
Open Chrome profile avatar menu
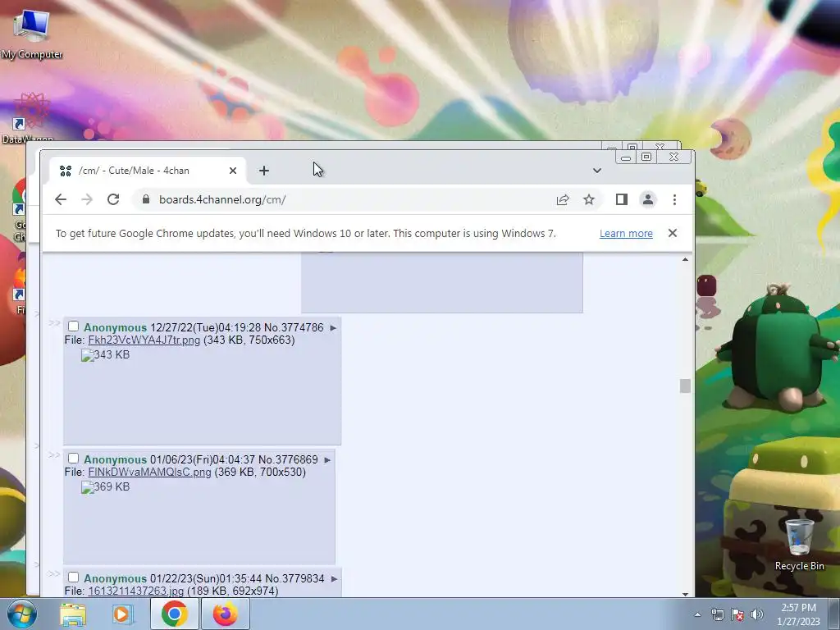(x=648, y=200)
